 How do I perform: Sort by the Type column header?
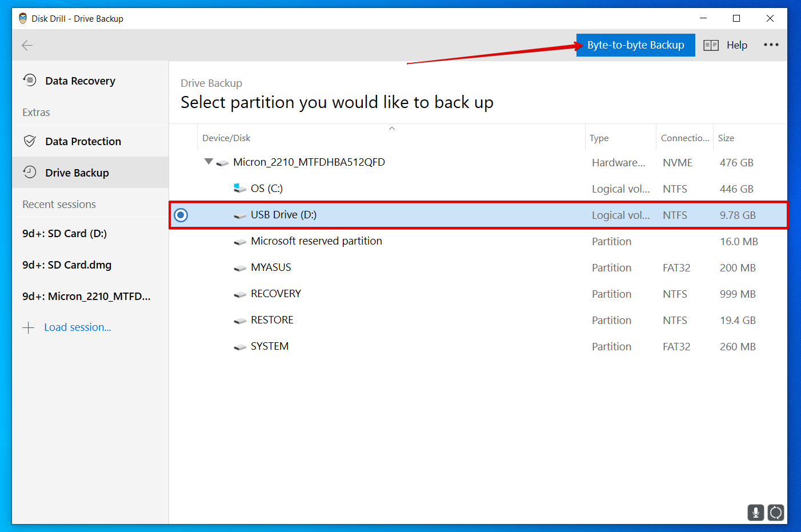click(599, 138)
